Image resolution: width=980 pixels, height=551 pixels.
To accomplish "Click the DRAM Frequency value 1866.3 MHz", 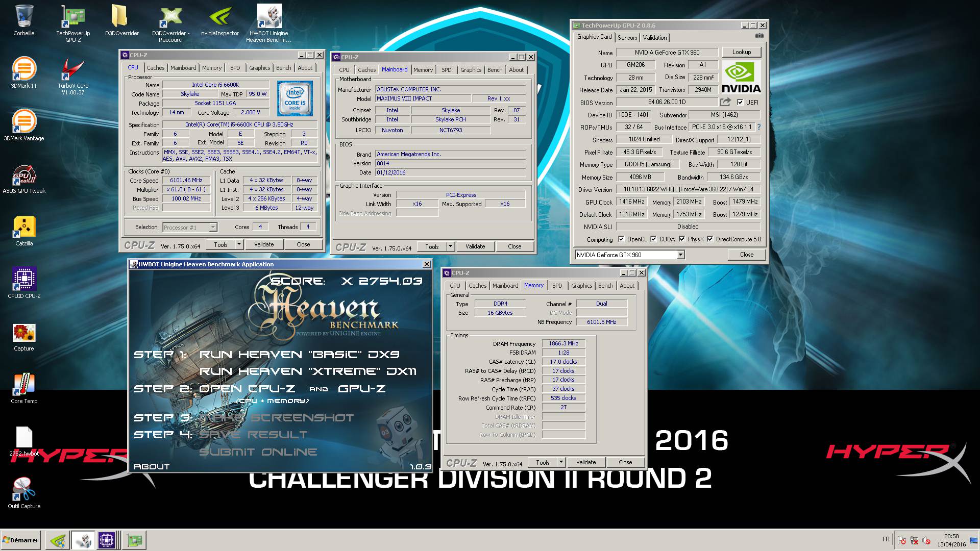I will (563, 343).
